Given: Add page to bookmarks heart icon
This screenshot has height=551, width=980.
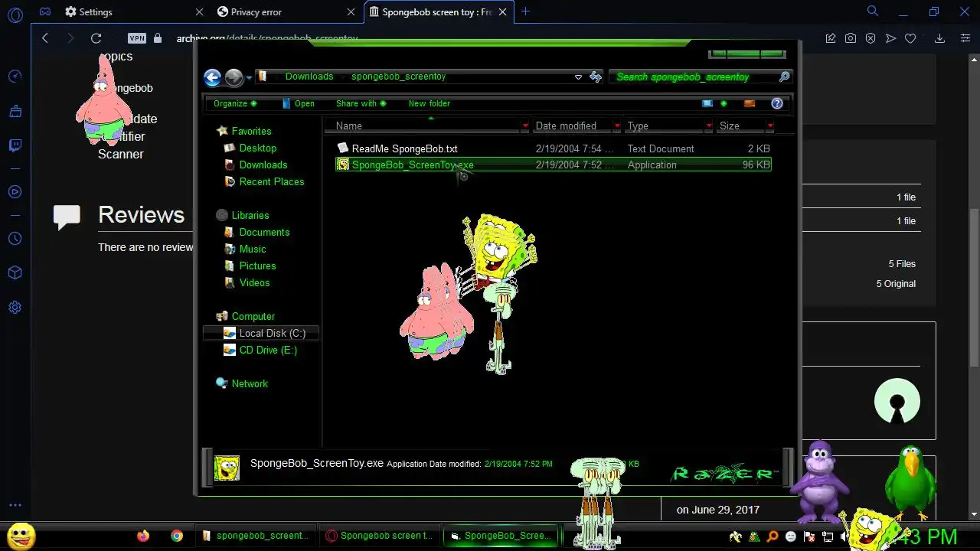Looking at the screenshot, I should [x=910, y=38].
